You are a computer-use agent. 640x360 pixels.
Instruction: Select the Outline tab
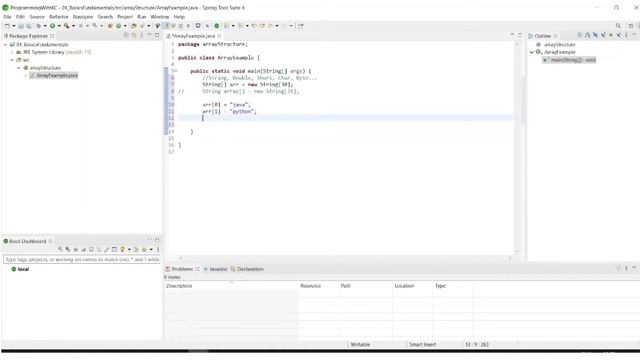tap(542, 36)
